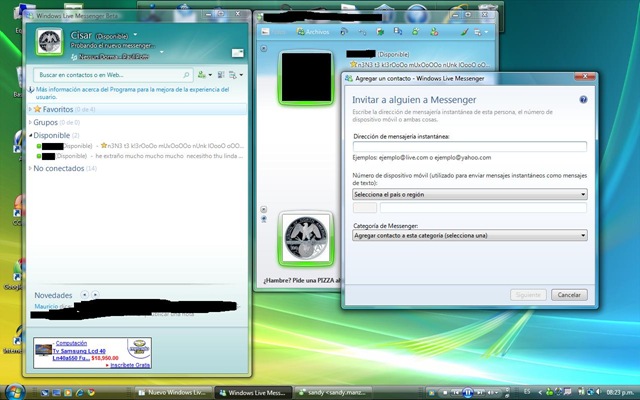Start a voice call from the conversation toolbar
The width and height of the screenshot is (640, 400).
(x=344, y=31)
